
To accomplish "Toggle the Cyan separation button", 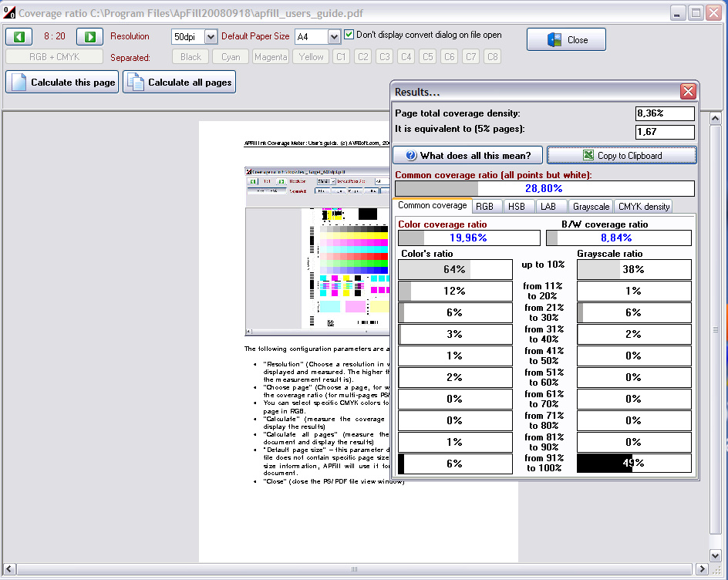I will pos(231,56).
